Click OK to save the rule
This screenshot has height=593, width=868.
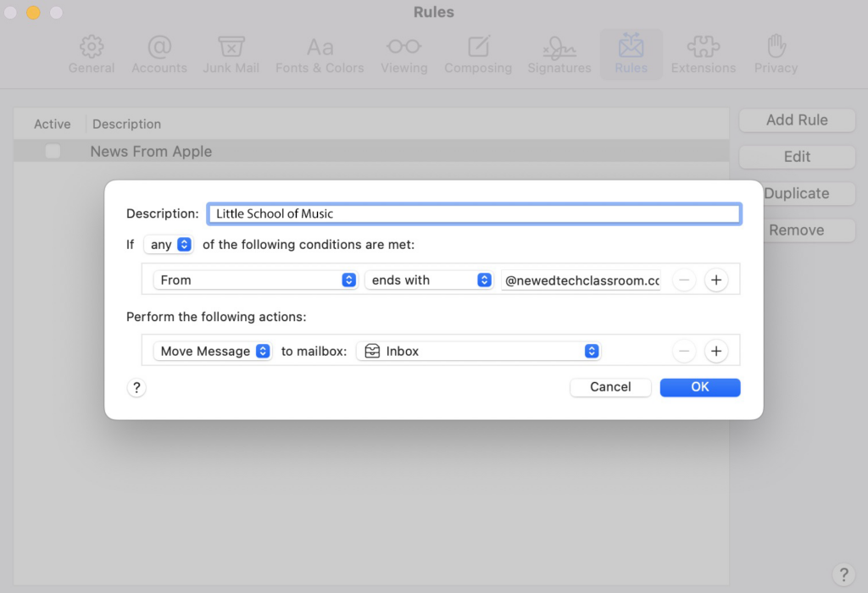699,387
